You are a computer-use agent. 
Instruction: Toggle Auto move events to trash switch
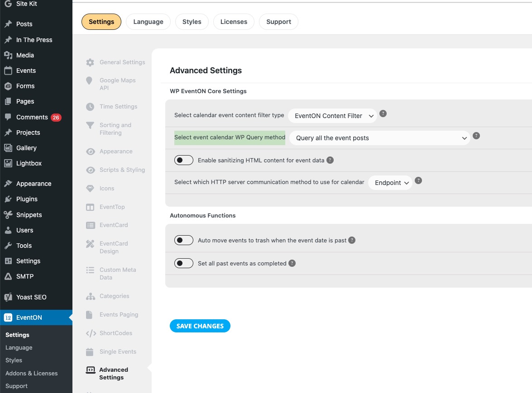(x=184, y=240)
